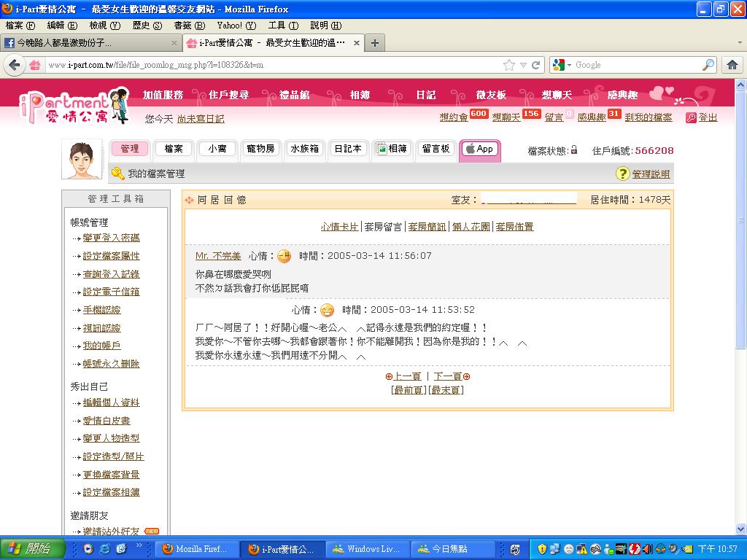The width and height of the screenshot is (747, 560).
Task: Click the 變更登入密碼 sidebar link
Action: [x=111, y=238]
